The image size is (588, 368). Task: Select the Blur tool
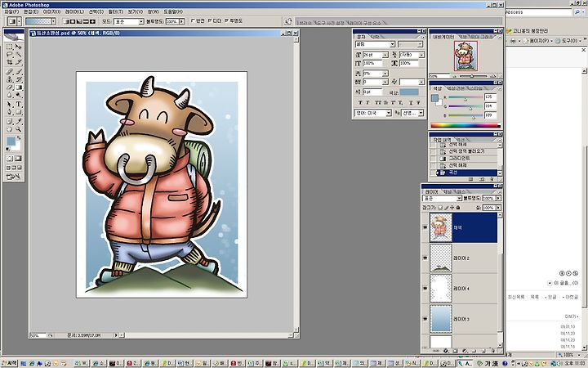click(9, 95)
